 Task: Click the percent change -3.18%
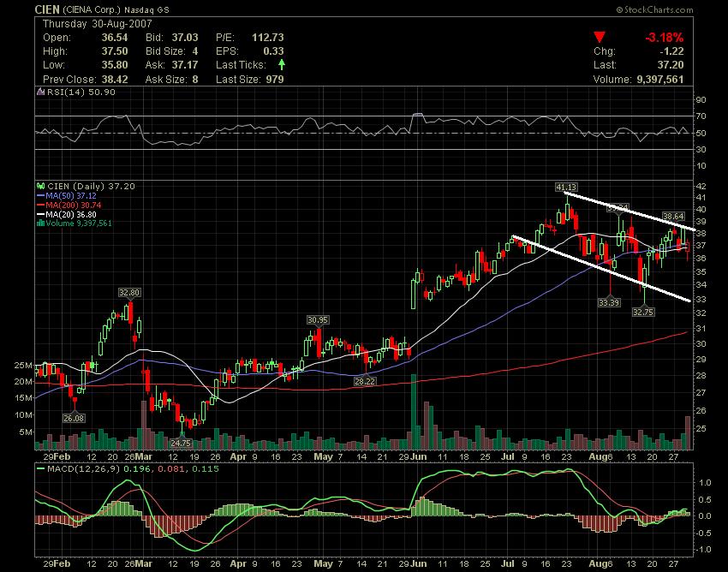(x=664, y=37)
